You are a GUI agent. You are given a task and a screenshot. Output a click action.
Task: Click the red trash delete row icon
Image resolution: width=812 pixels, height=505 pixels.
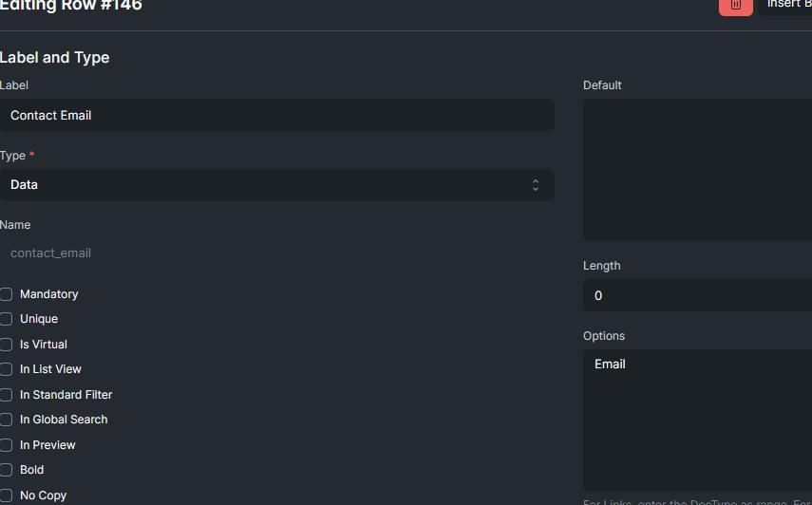click(x=735, y=6)
